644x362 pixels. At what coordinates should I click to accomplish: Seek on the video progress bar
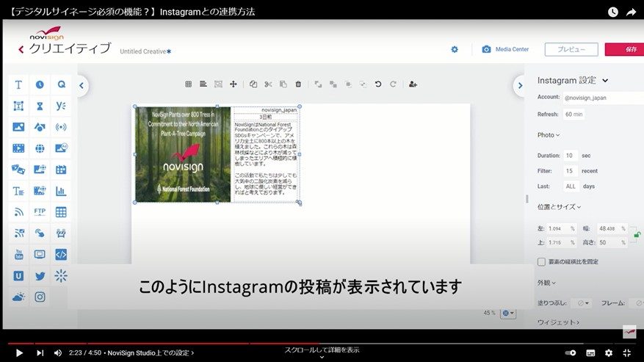click(322, 343)
